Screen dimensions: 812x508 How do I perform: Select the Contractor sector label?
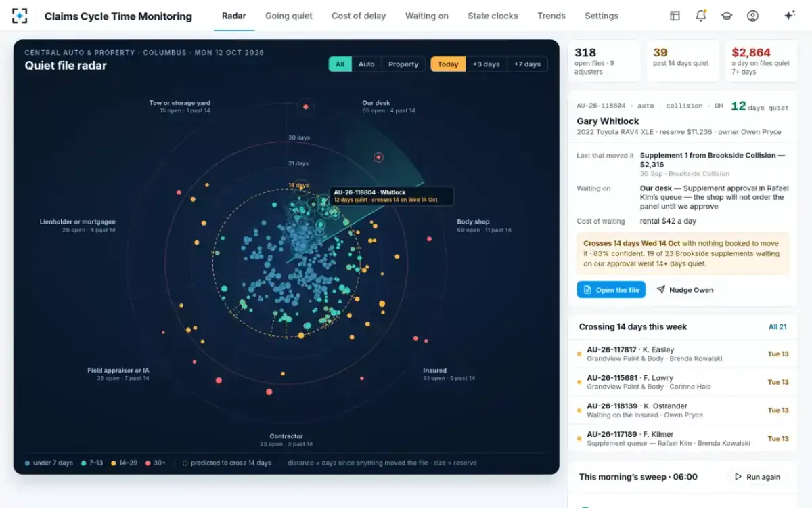[x=286, y=440]
